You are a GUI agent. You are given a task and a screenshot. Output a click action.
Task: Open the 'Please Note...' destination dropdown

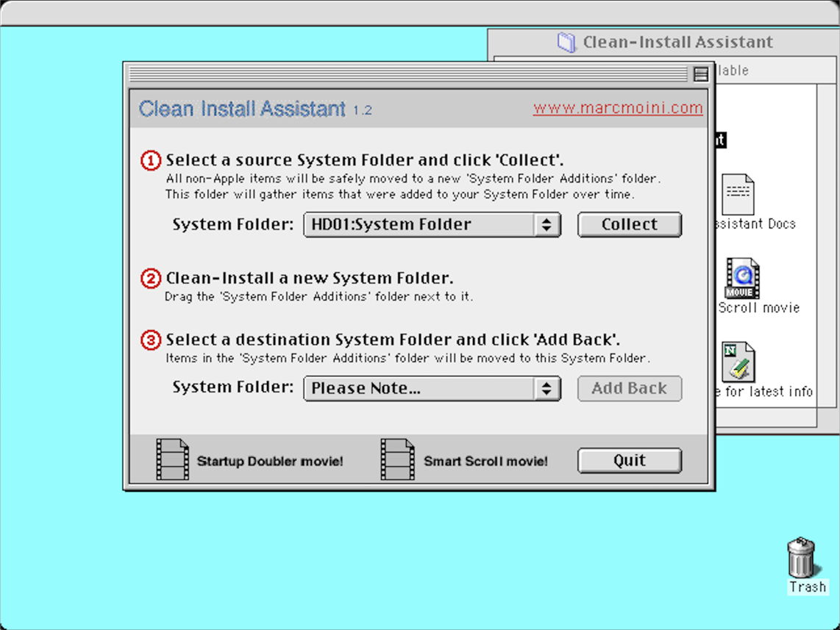[x=432, y=389]
